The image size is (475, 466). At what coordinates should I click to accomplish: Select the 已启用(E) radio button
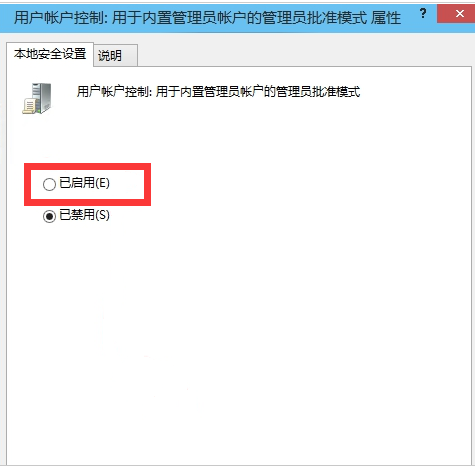[49, 184]
